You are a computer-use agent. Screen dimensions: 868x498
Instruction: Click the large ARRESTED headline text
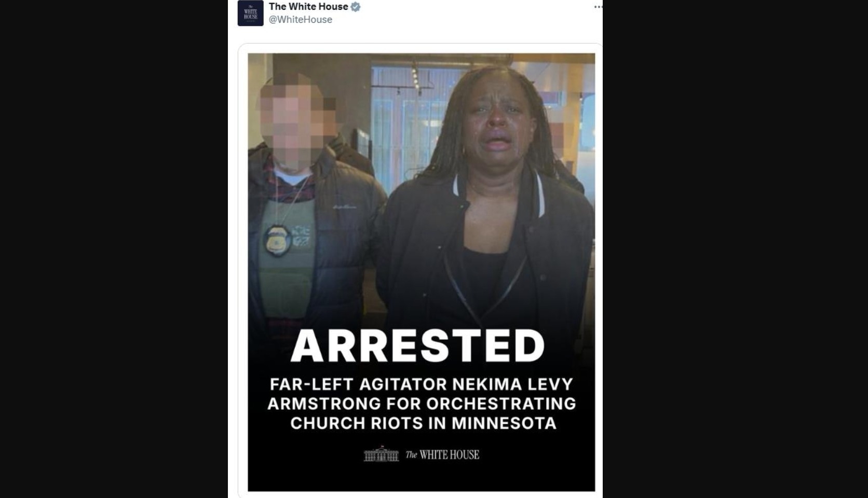point(417,345)
